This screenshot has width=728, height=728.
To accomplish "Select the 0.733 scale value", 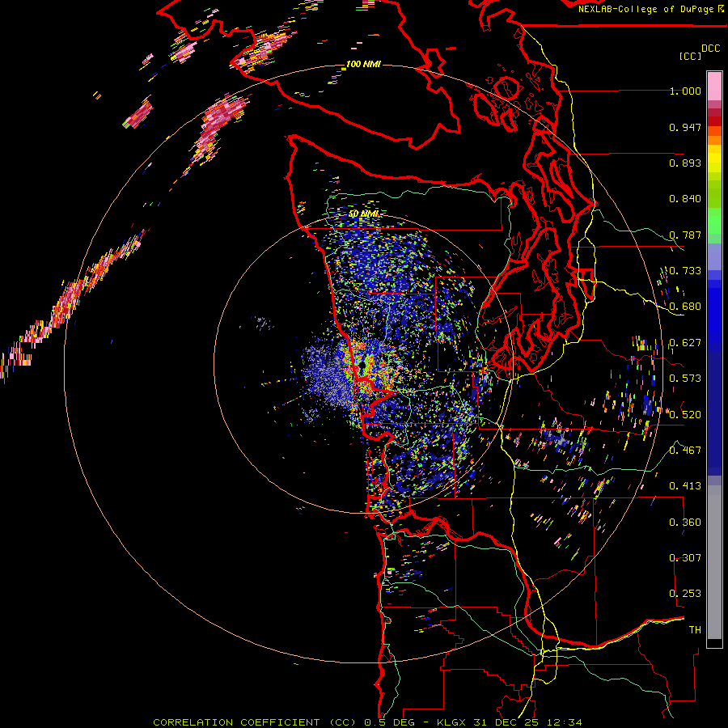I will click(685, 271).
